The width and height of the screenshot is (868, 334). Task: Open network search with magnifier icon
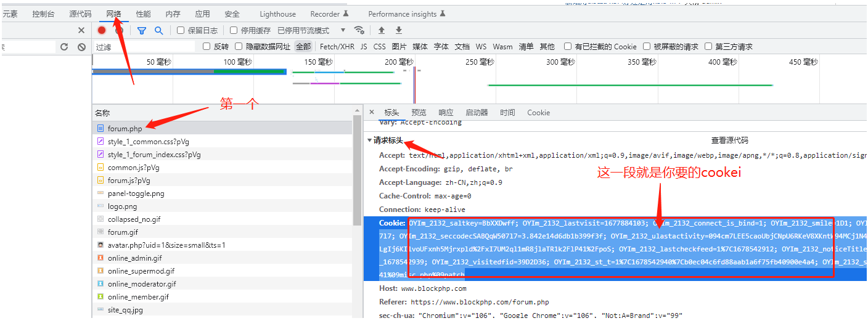[x=158, y=30]
